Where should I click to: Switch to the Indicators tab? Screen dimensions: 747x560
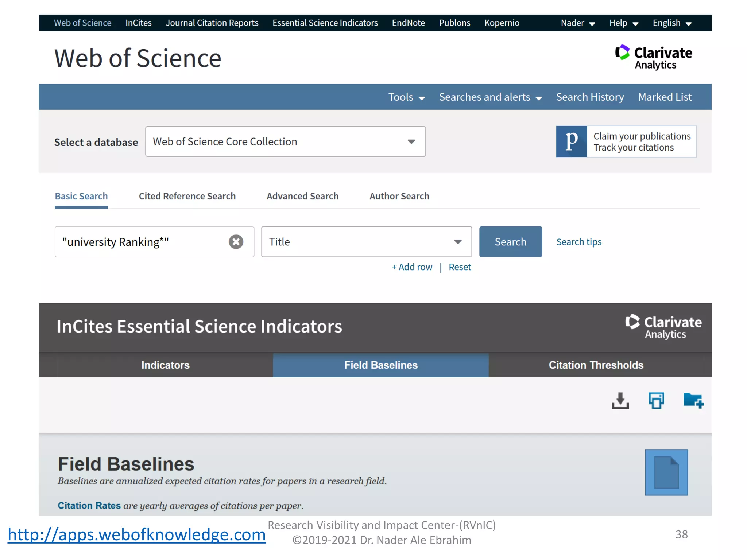coord(165,365)
